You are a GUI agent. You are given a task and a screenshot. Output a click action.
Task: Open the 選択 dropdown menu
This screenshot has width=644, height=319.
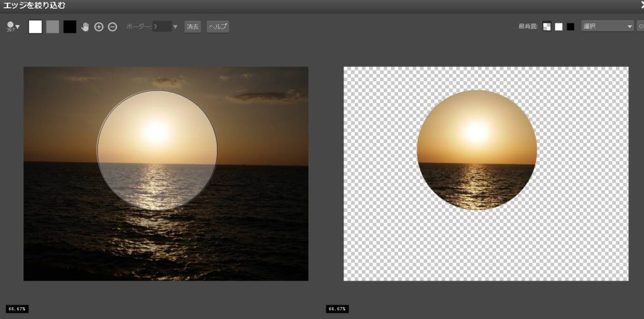tap(608, 26)
